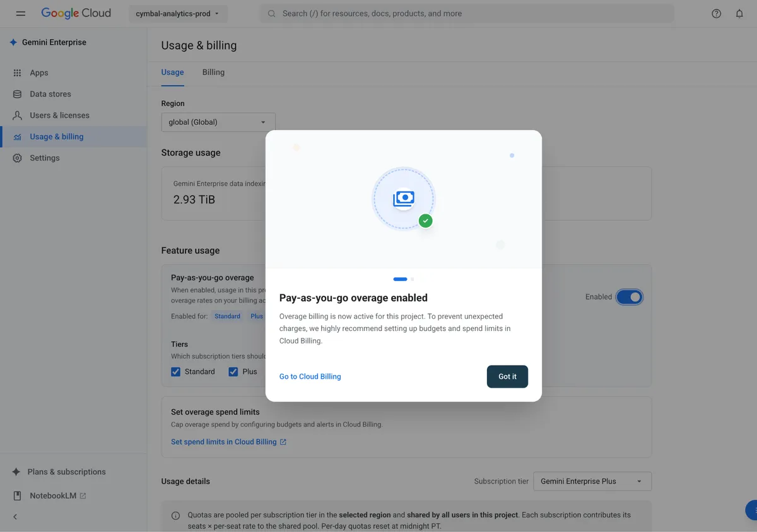
Task: Click the Users & licenses person icon
Action: 17,115
